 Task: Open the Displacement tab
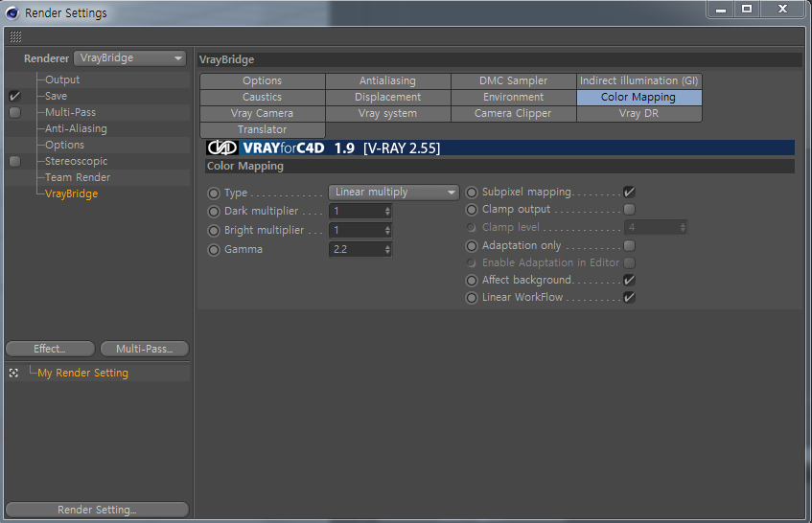(388, 98)
